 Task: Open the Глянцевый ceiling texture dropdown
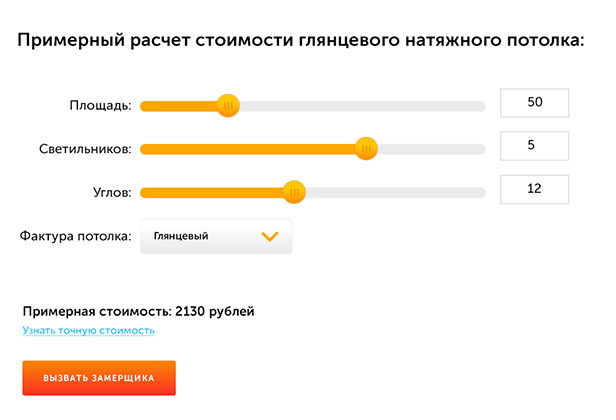(216, 237)
